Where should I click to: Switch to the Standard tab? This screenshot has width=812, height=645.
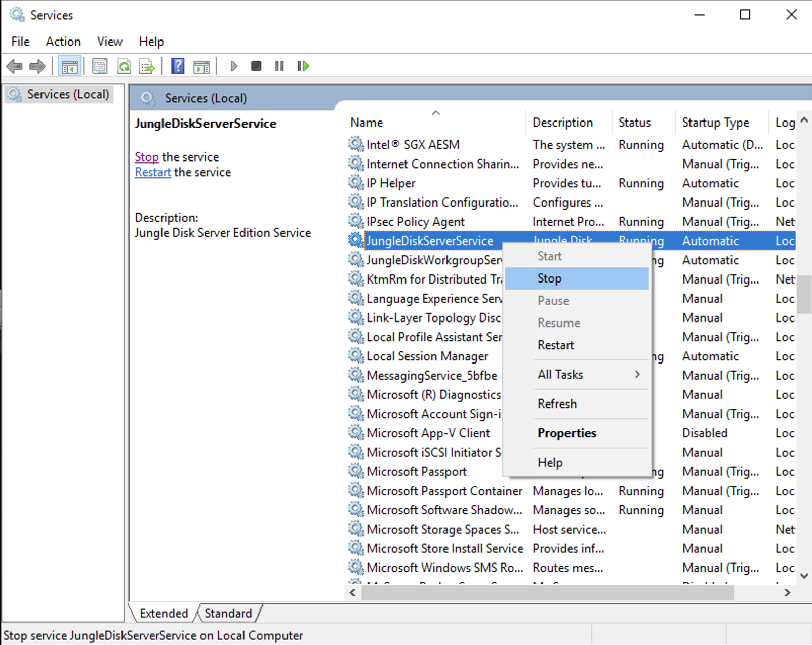coord(228,613)
